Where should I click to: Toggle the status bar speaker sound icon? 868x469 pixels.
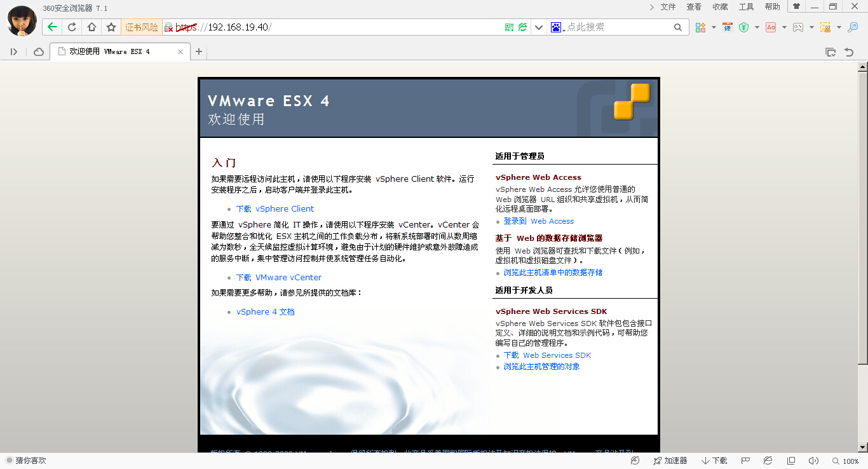coord(813,461)
